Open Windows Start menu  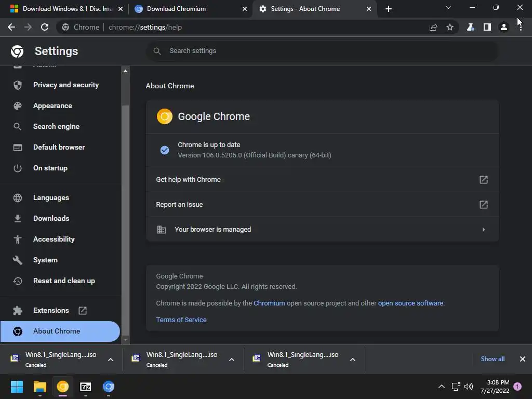(x=17, y=387)
